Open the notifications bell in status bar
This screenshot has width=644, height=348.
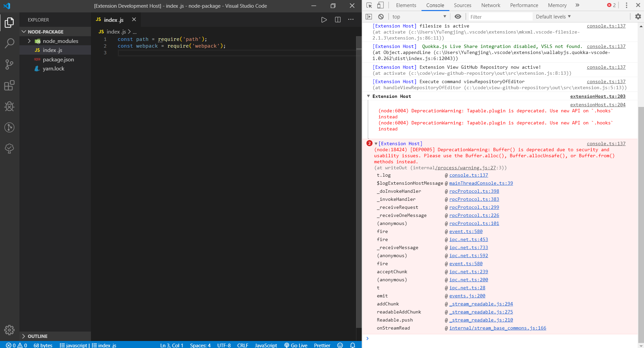tap(352, 345)
